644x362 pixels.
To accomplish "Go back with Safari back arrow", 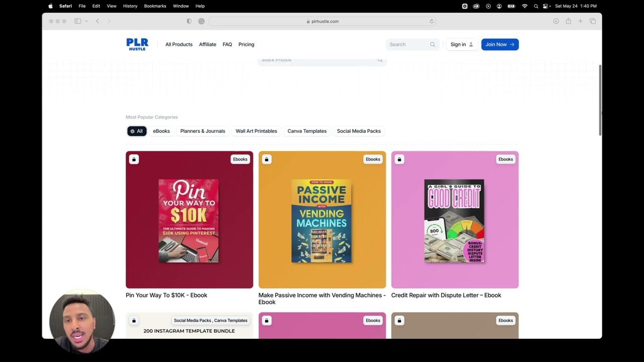I will pos(98,21).
